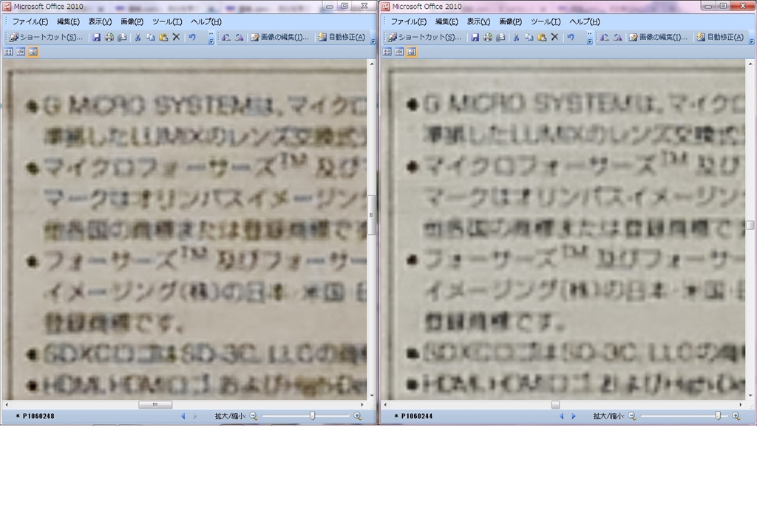Open ヘルプ(H) menu in right window
This screenshot has width=757, height=532.
[585, 21]
